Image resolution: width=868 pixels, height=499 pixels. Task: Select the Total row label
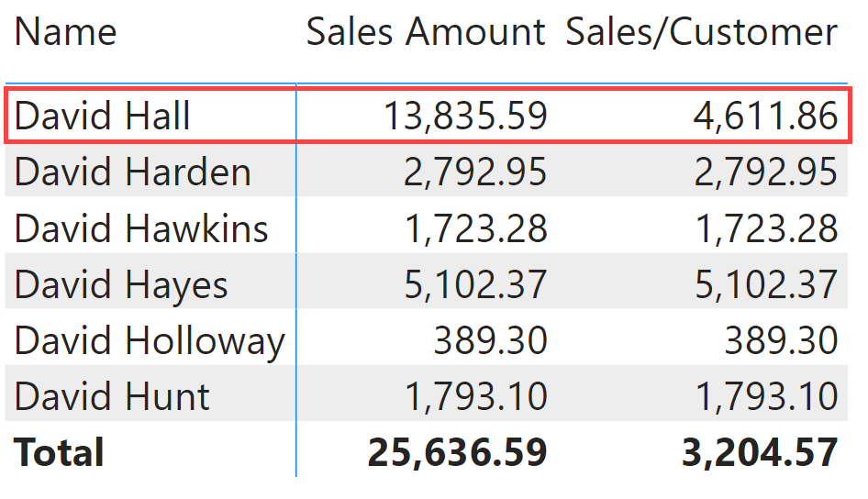(x=59, y=452)
